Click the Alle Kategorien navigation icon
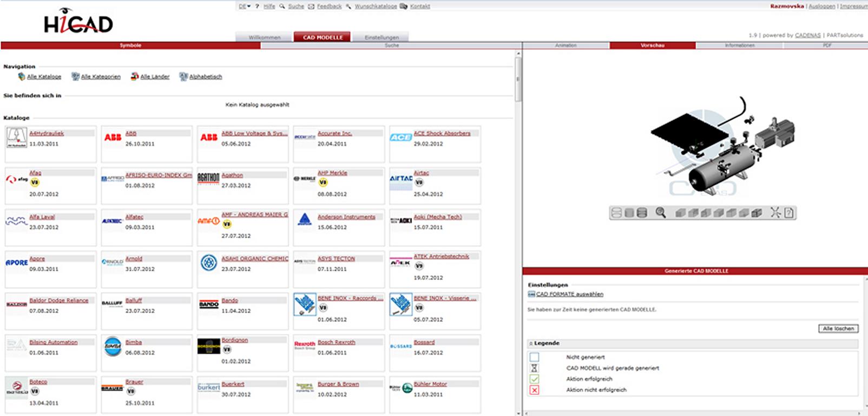Image resolution: width=868 pixels, height=416 pixels. pos(76,76)
